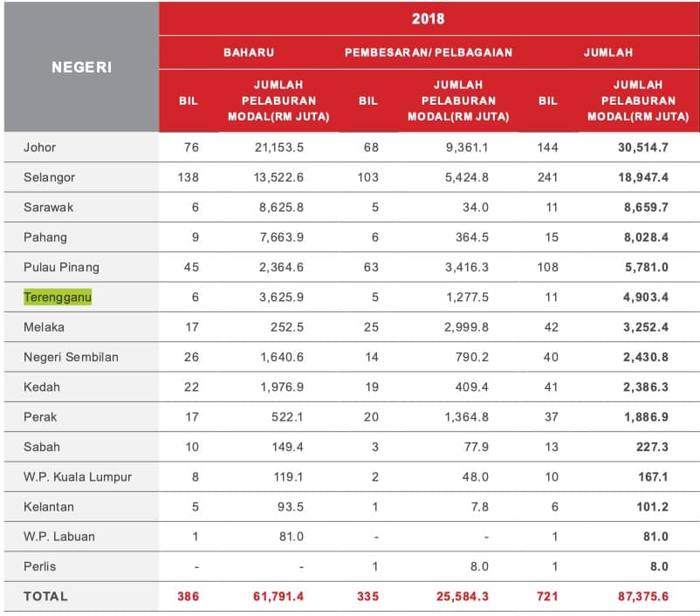Click Sarawak's total value 8,659.7
The image size is (700, 616).
(646, 207)
